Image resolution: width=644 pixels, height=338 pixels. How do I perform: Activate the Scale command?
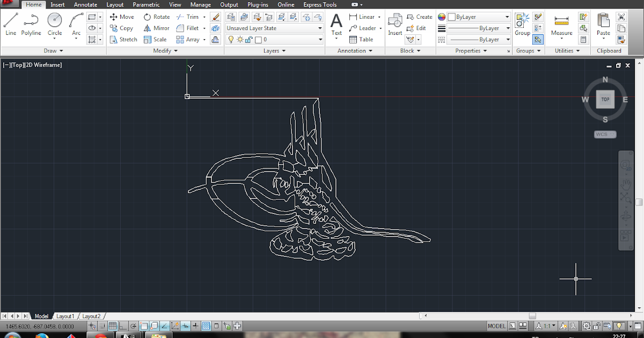(x=155, y=39)
